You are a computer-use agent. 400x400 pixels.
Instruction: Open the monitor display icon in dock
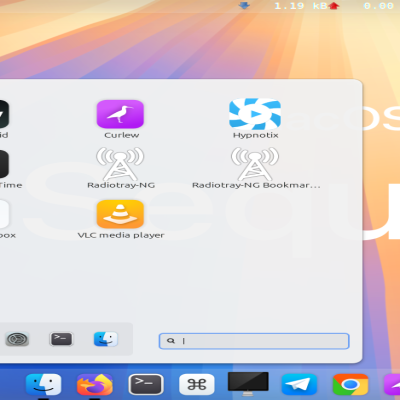248,383
